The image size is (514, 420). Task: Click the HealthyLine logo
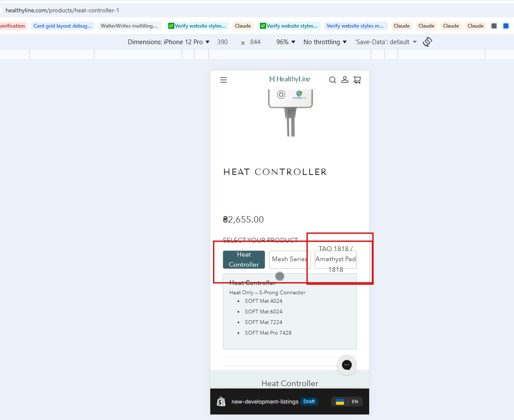coord(290,79)
